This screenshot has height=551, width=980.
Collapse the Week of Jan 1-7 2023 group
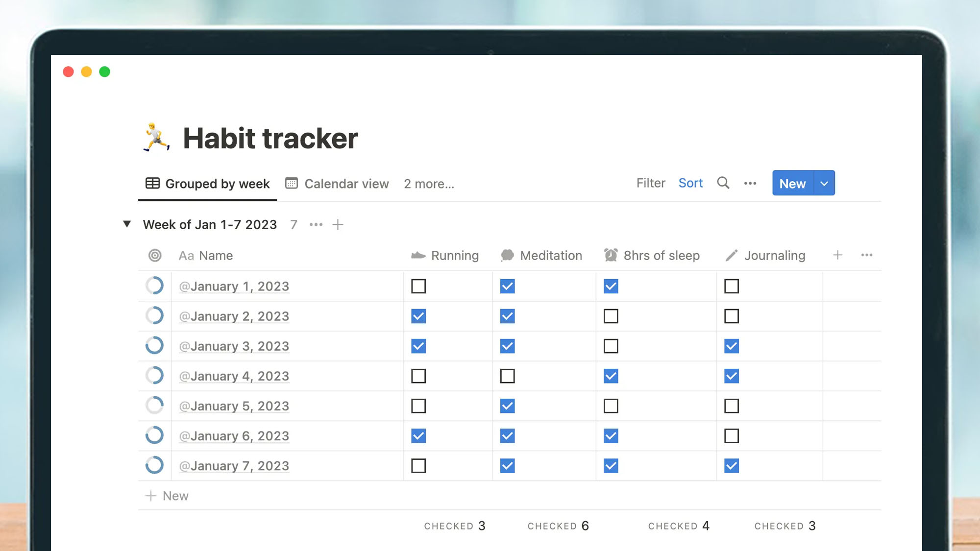(x=127, y=224)
